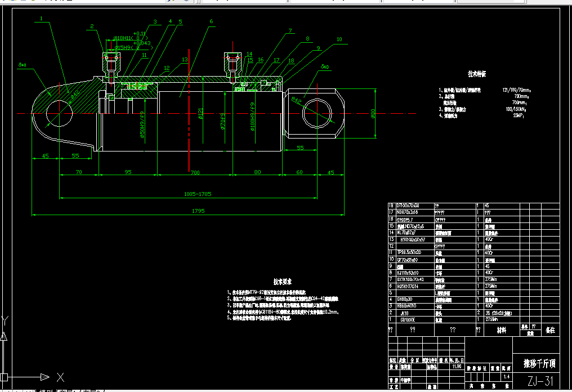This screenshot has height=392, width=572.
Task: Select the overall length dimension 1795
Action: click(x=198, y=211)
